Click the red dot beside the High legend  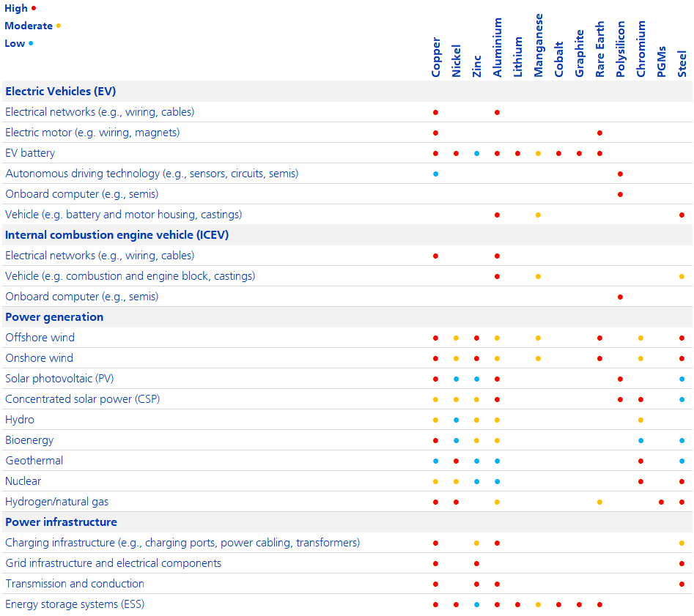click(x=34, y=8)
